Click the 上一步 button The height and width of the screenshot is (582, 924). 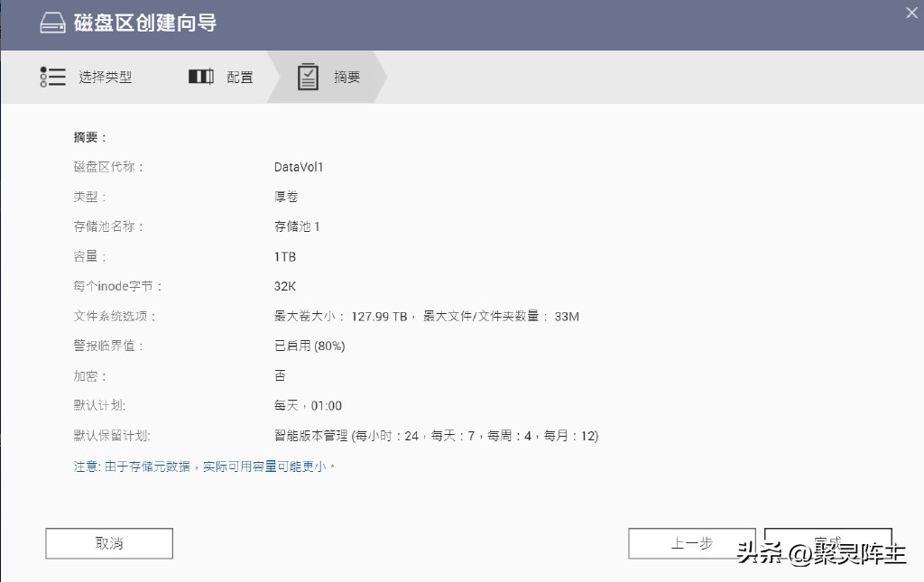pos(691,543)
